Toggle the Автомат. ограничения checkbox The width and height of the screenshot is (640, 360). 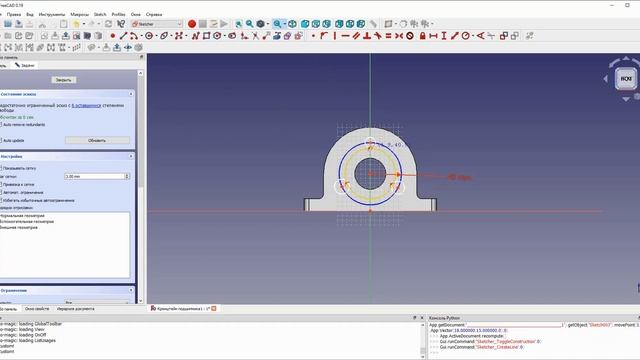pos(1,192)
